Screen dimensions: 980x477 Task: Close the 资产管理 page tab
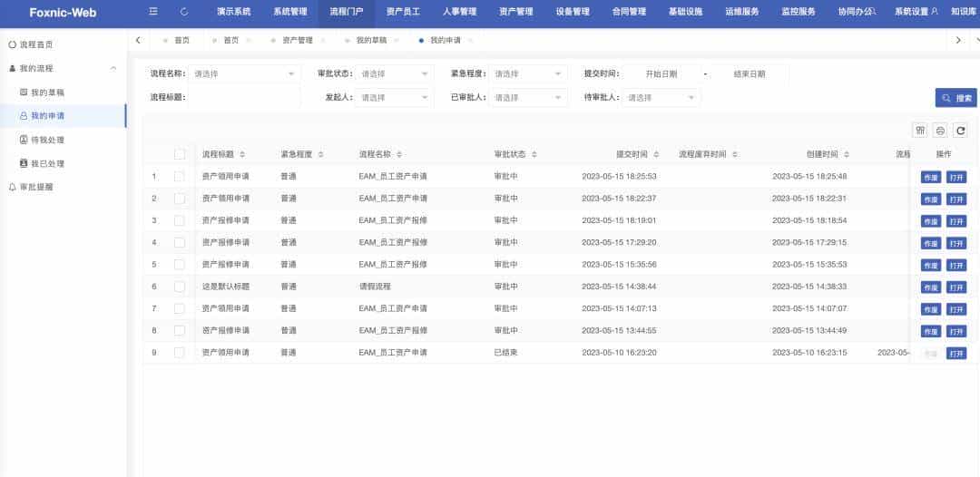point(323,40)
